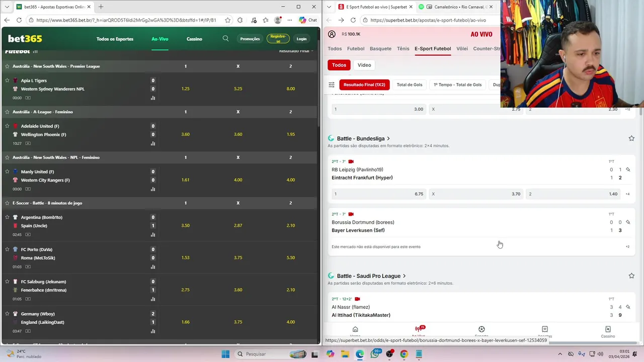Open File Explorer from taskbar
Viewport: 644px width, 362px height.
pos(345,354)
